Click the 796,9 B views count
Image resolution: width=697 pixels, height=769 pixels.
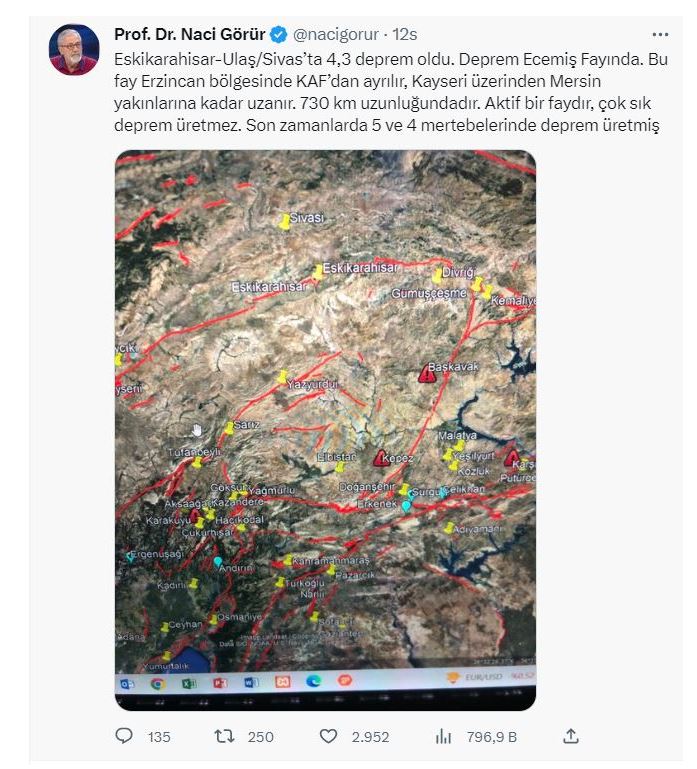click(x=491, y=737)
